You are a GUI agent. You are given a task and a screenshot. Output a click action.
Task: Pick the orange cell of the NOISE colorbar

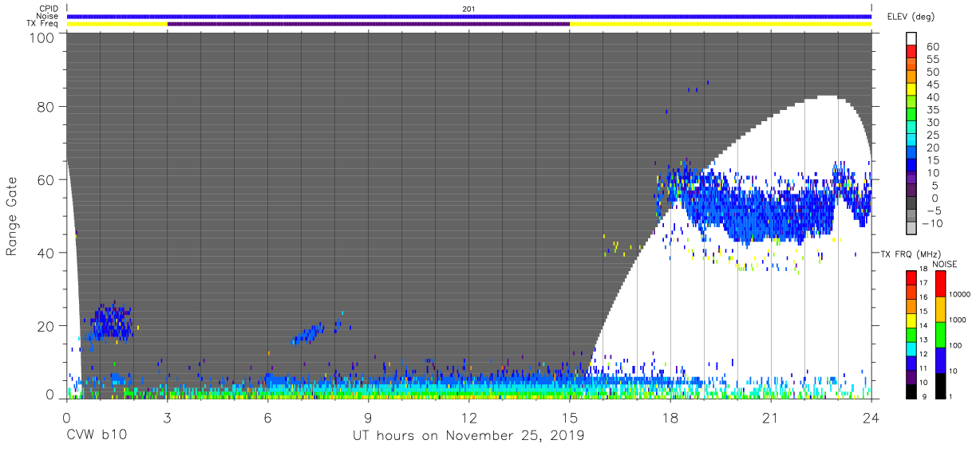[x=939, y=309]
